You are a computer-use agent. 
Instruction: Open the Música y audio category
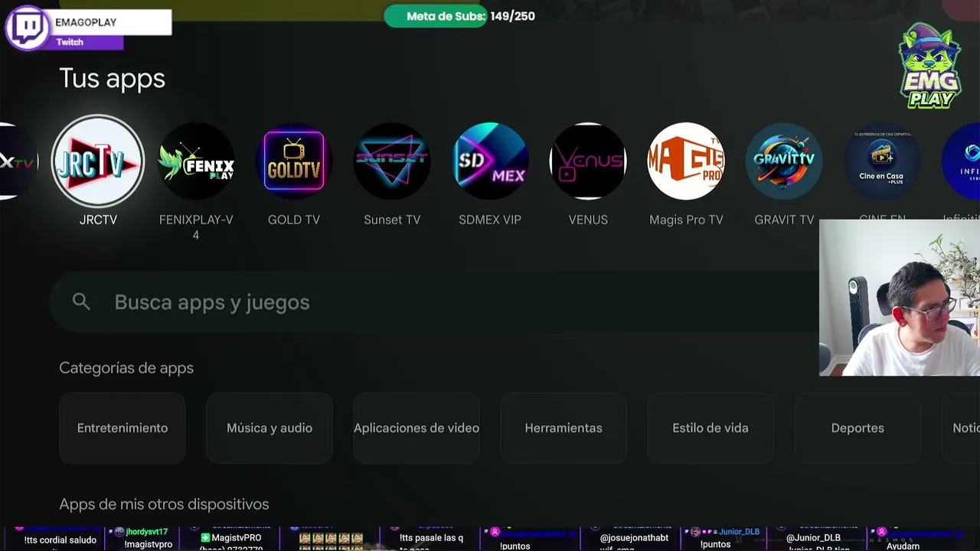point(269,428)
